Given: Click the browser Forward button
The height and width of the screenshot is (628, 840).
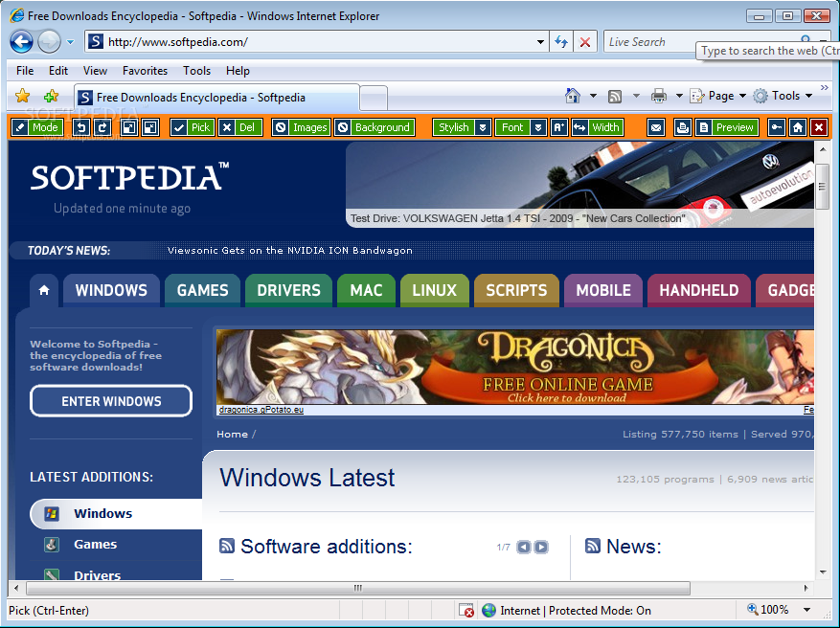Looking at the screenshot, I should (x=49, y=41).
